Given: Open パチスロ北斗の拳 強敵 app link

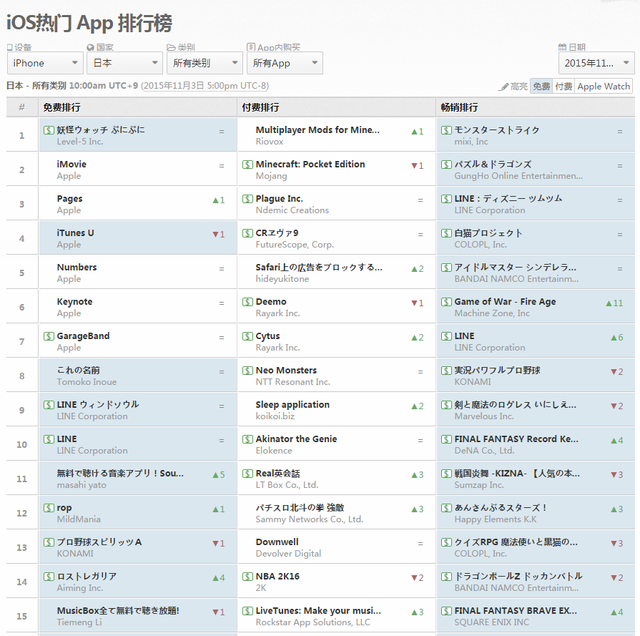Looking at the screenshot, I should click(300, 507).
